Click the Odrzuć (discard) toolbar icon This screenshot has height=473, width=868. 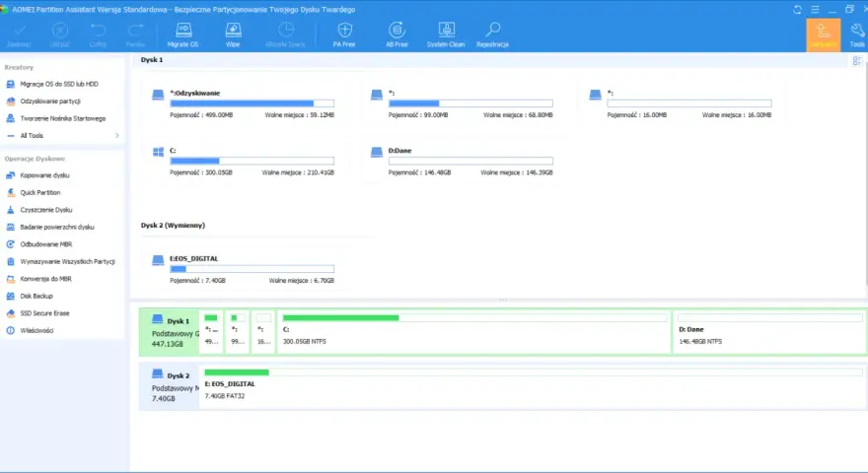(x=60, y=31)
